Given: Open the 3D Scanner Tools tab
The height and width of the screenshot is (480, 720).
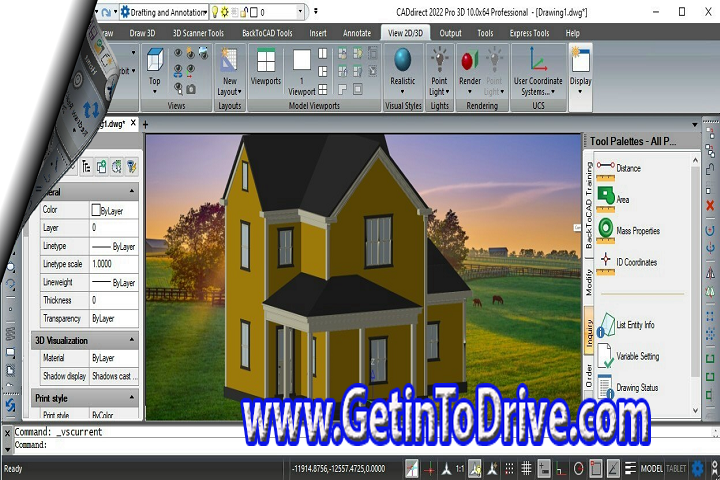Looking at the screenshot, I should click(198, 33).
